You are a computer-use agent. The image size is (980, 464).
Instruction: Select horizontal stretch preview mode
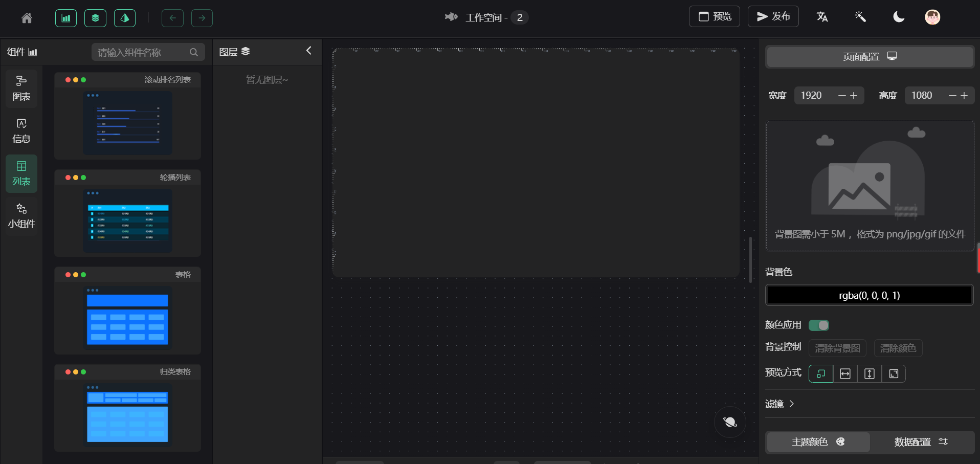point(845,373)
